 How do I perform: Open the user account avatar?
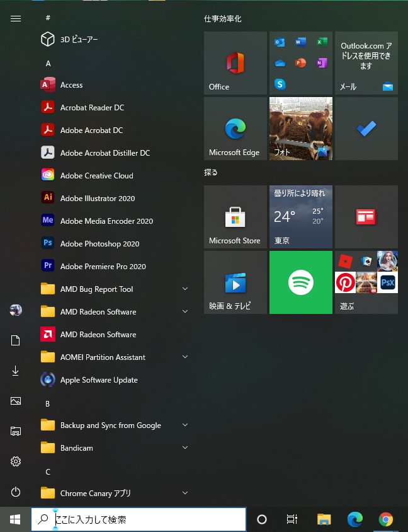[16, 310]
